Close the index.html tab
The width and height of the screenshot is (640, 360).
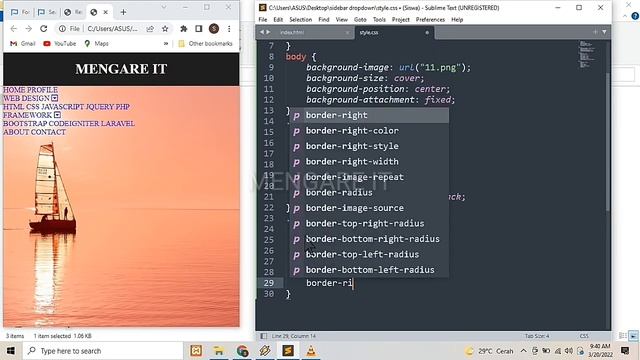pos(347,32)
